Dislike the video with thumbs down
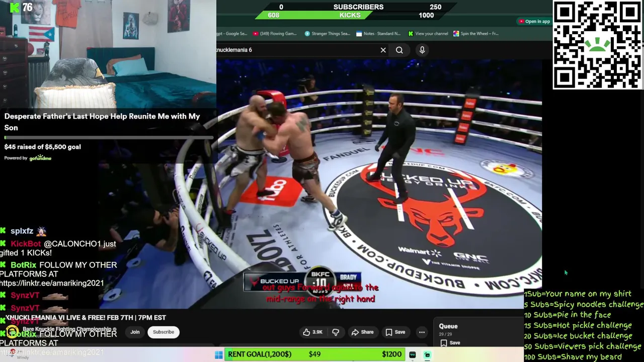 pos(336,332)
